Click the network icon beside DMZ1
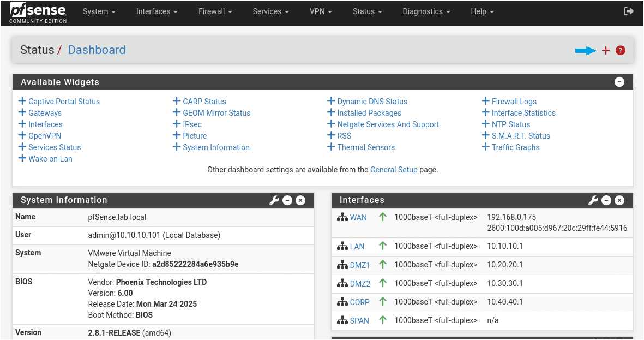This screenshot has height=340, width=644. (342, 264)
